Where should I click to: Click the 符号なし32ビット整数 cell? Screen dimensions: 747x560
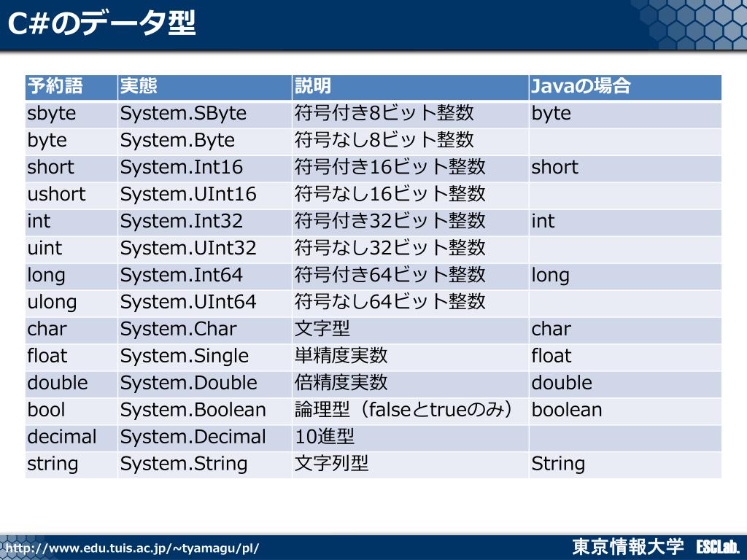[410, 249]
